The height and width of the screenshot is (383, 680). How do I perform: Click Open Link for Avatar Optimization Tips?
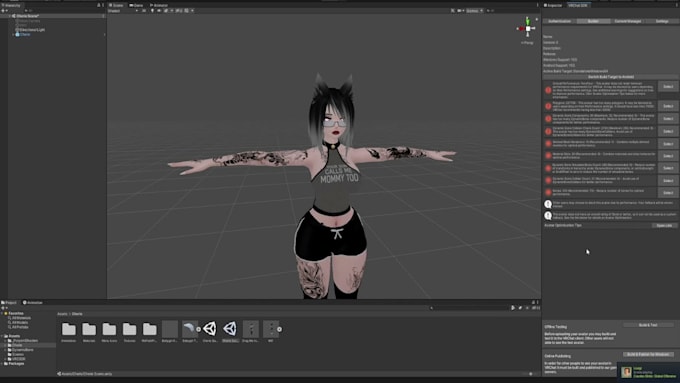click(664, 226)
